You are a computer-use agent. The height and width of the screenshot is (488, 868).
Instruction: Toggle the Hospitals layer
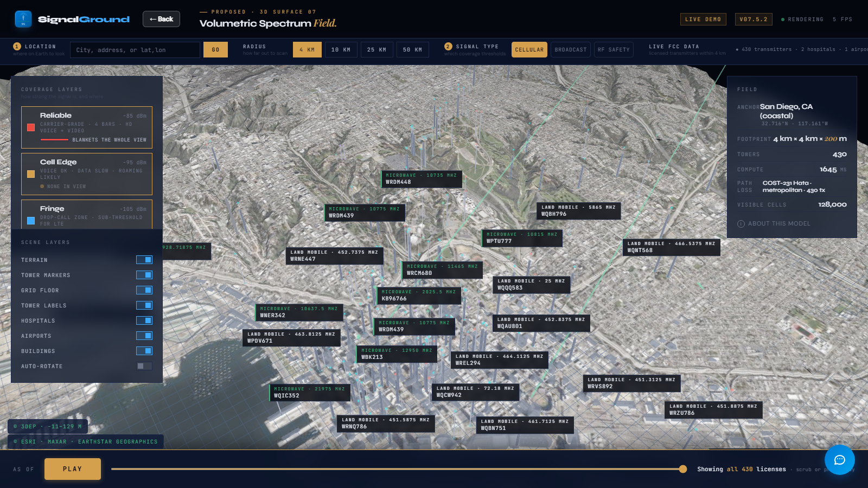(144, 320)
